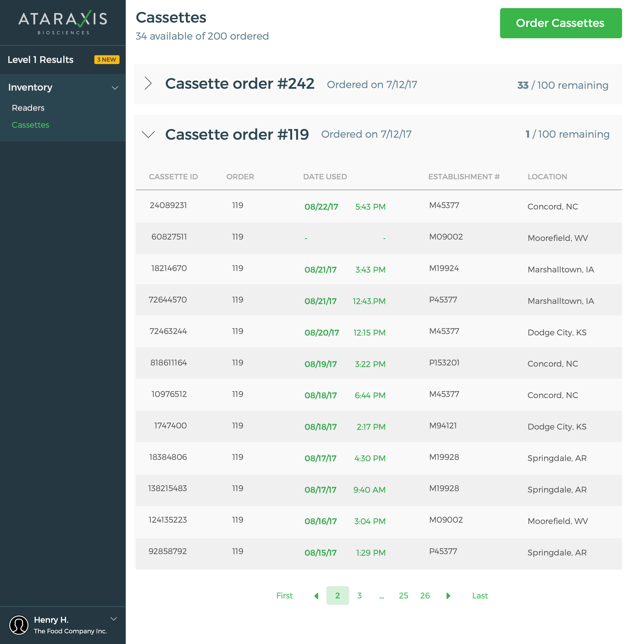Go to First page

(x=284, y=596)
